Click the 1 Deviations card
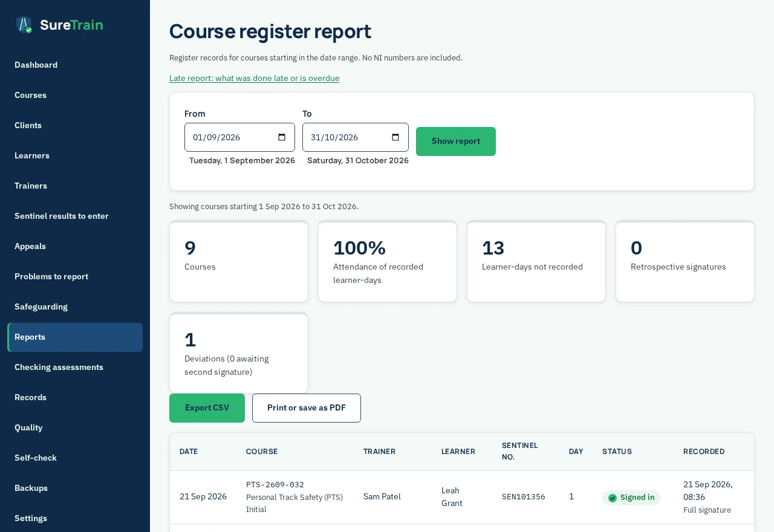 [239, 353]
